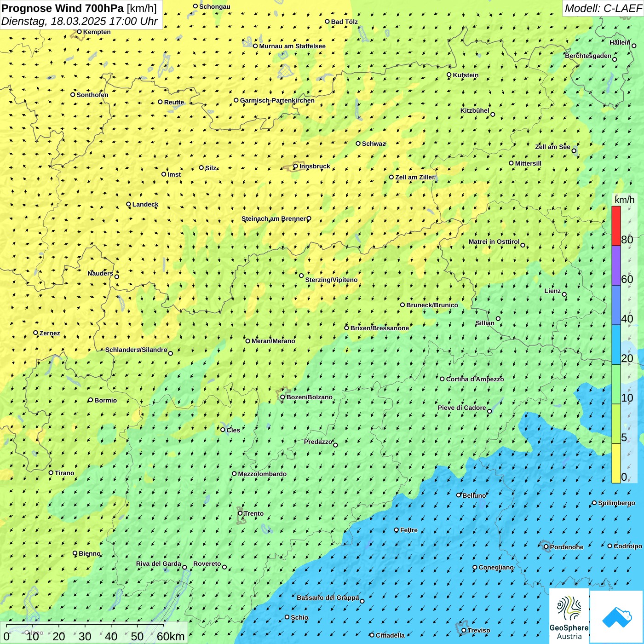644x644 pixels.
Task: Click the Schongau label
Action: click(x=215, y=6)
